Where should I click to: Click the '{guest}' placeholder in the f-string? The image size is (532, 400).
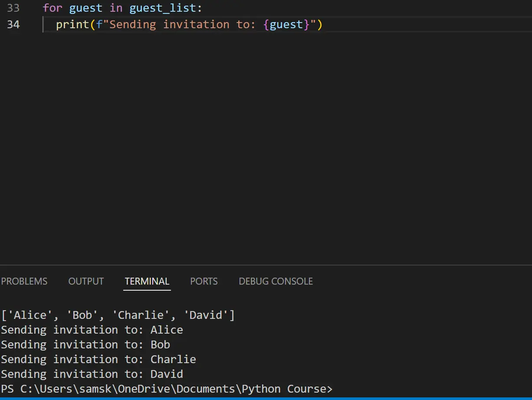[x=286, y=25]
